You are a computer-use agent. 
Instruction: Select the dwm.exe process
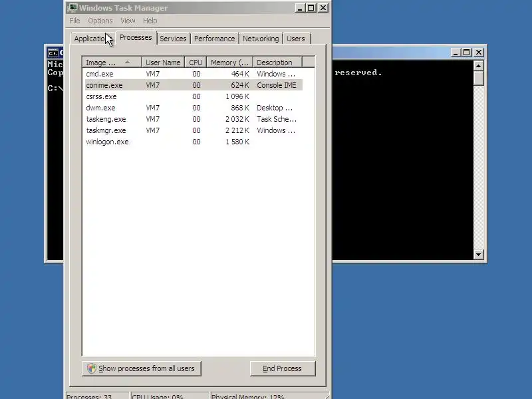[x=194, y=108]
